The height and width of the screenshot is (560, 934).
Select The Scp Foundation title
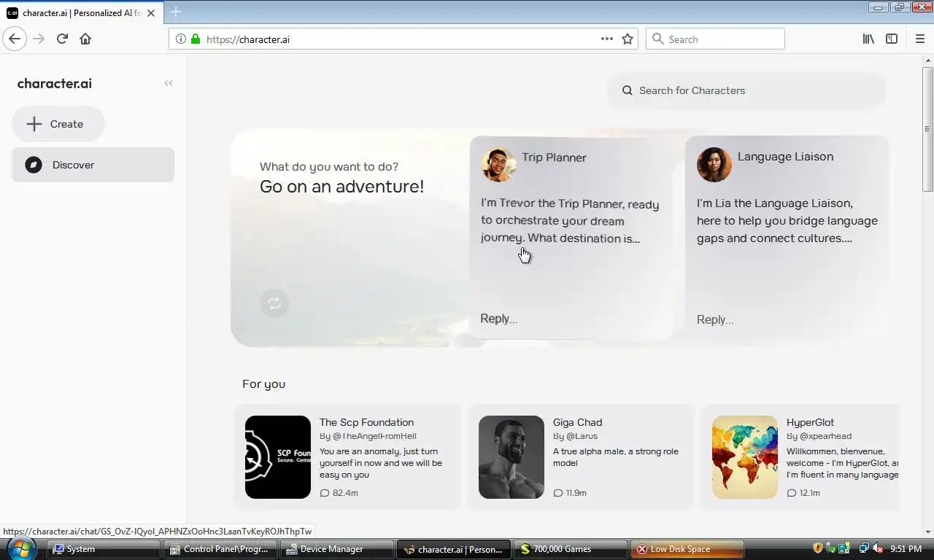click(366, 422)
